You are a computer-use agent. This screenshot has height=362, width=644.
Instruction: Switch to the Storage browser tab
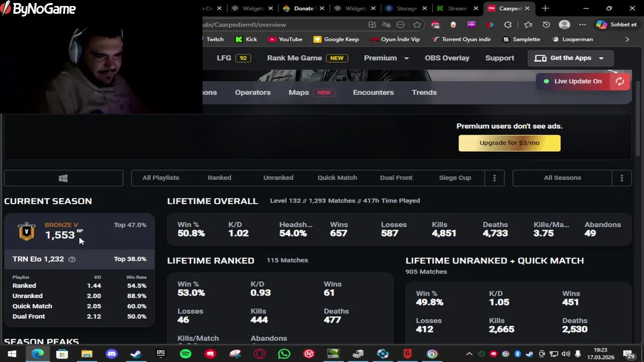[x=407, y=9]
